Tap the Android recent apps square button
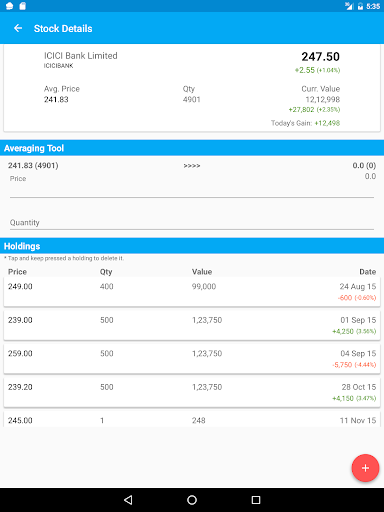Screen dimensions: 384x512 [x=256, y=500]
